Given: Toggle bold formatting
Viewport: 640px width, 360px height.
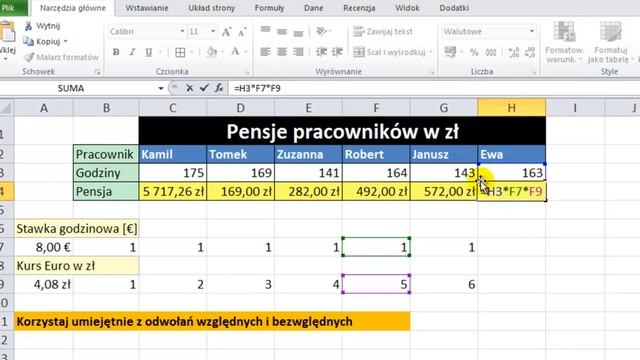Looking at the screenshot, I should coord(116,52).
